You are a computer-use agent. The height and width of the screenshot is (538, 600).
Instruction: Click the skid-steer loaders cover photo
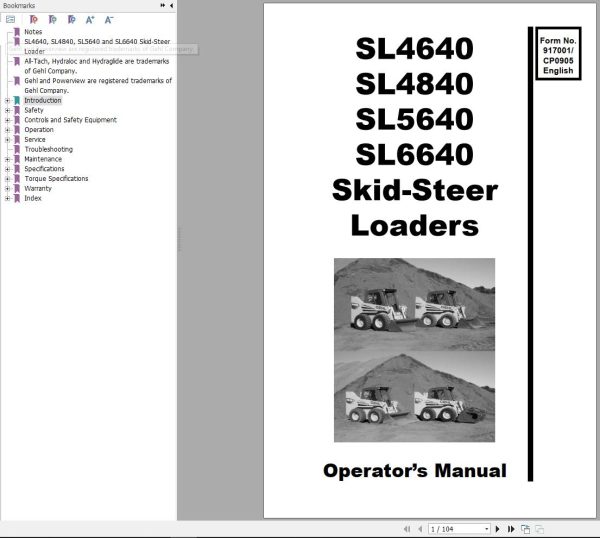pos(414,350)
